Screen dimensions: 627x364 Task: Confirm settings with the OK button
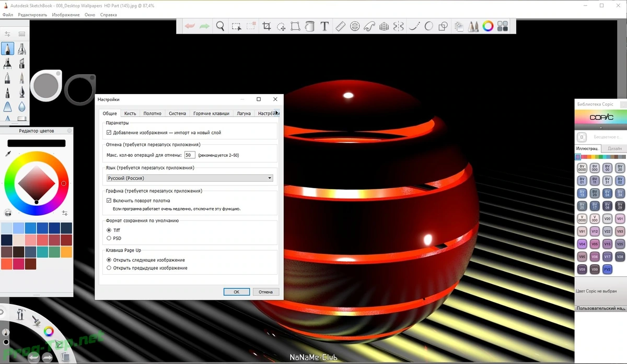236,292
